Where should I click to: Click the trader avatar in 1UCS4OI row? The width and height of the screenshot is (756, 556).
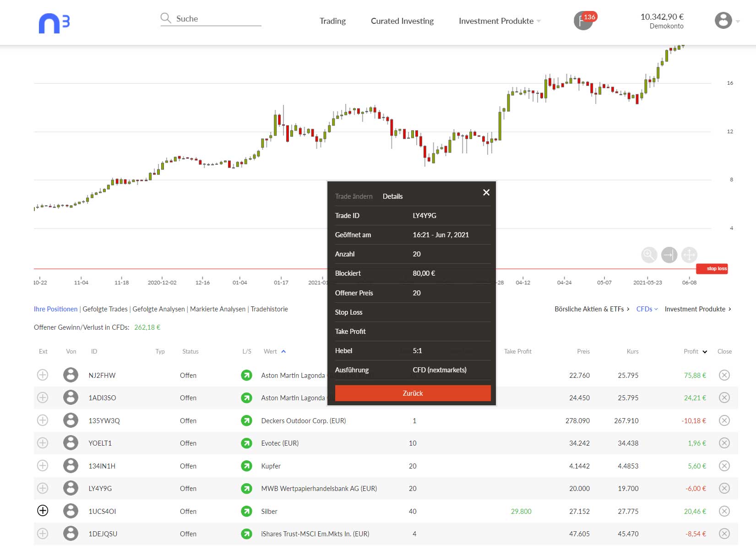tap(71, 511)
